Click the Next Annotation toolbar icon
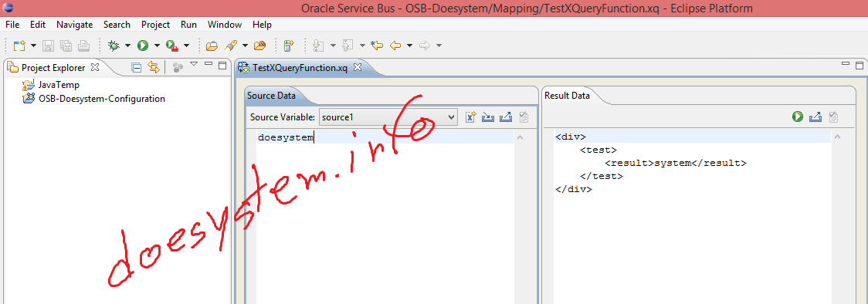The height and width of the screenshot is (304, 868). click(x=318, y=46)
